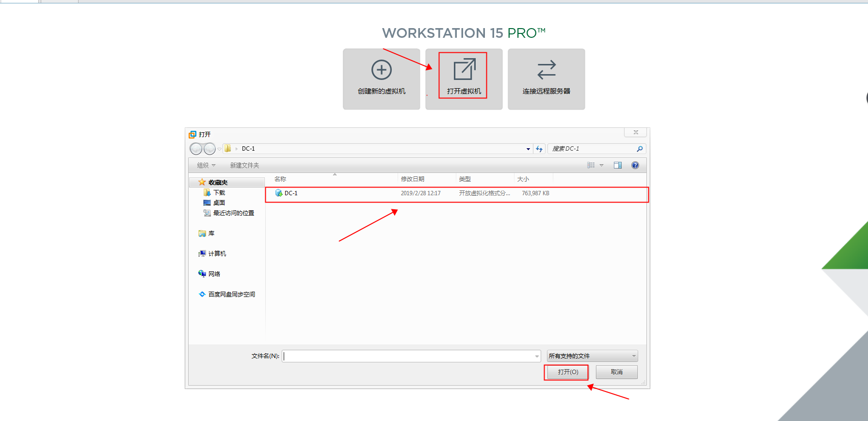
Task: Go forward using the dialog's forward arrow
Action: [209, 149]
